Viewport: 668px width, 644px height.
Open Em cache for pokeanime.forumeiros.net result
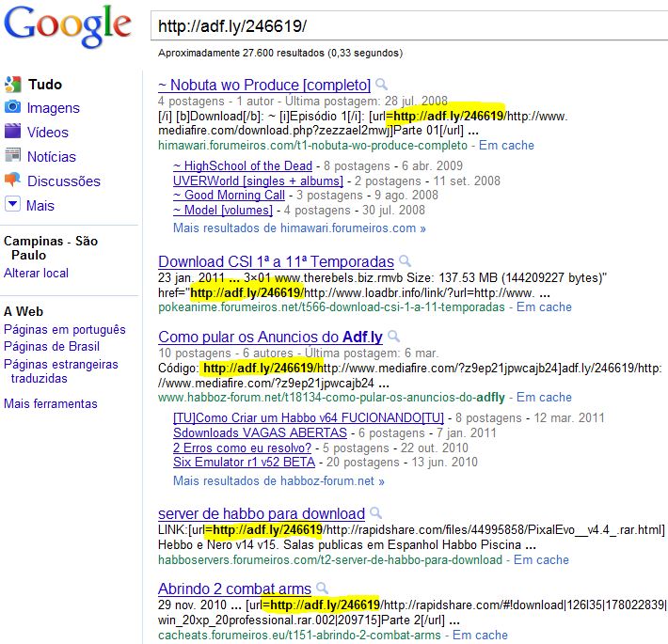click(x=544, y=307)
